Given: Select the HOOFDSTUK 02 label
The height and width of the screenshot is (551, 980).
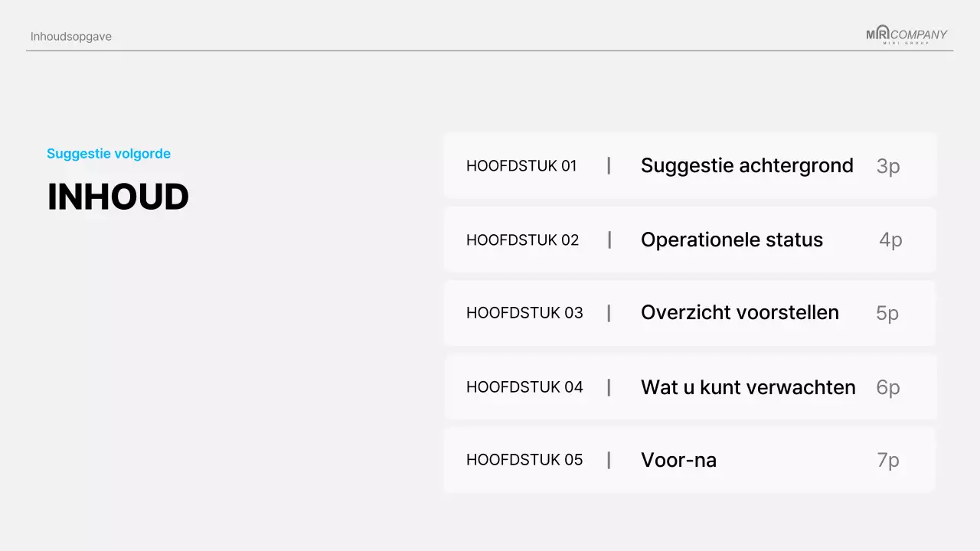Looking at the screenshot, I should pyautogui.click(x=522, y=240).
